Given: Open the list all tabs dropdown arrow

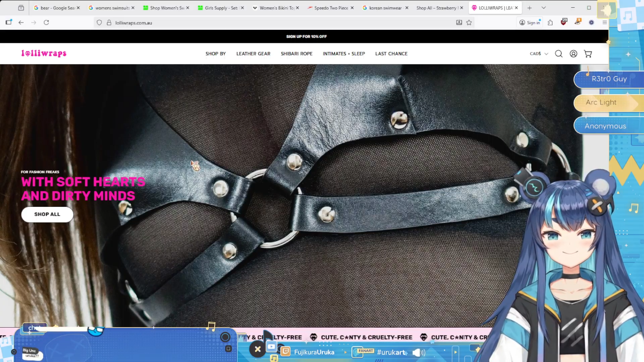Looking at the screenshot, I should pyautogui.click(x=543, y=8).
